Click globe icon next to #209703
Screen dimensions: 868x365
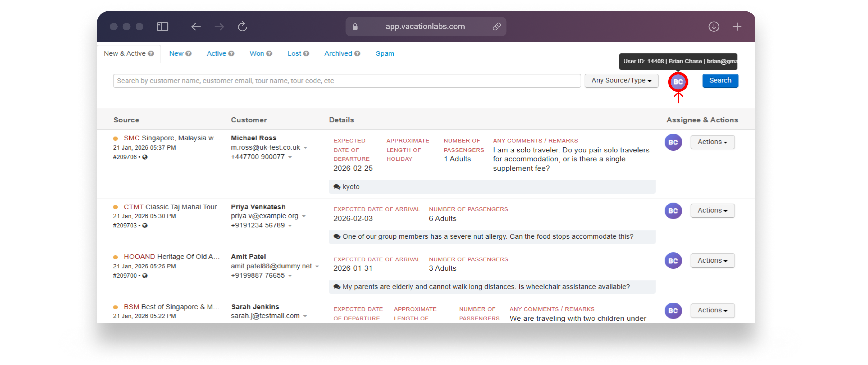(x=145, y=226)
